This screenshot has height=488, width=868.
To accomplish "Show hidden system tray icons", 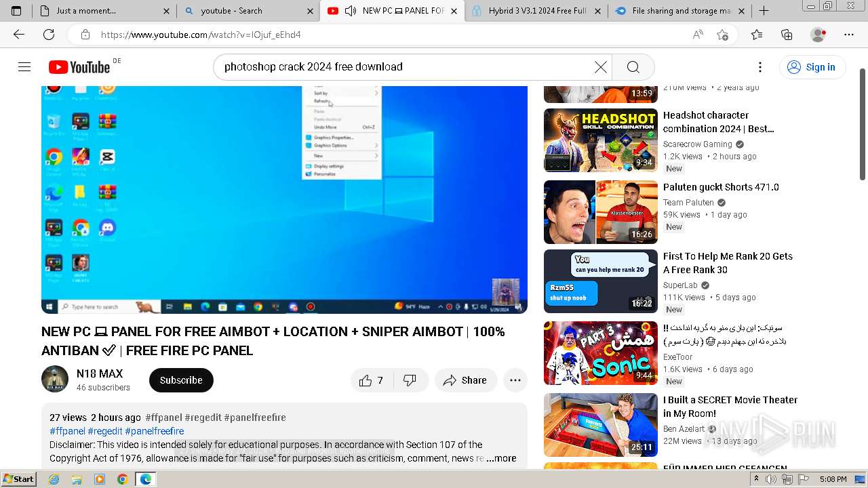I will tap(756, 479).
